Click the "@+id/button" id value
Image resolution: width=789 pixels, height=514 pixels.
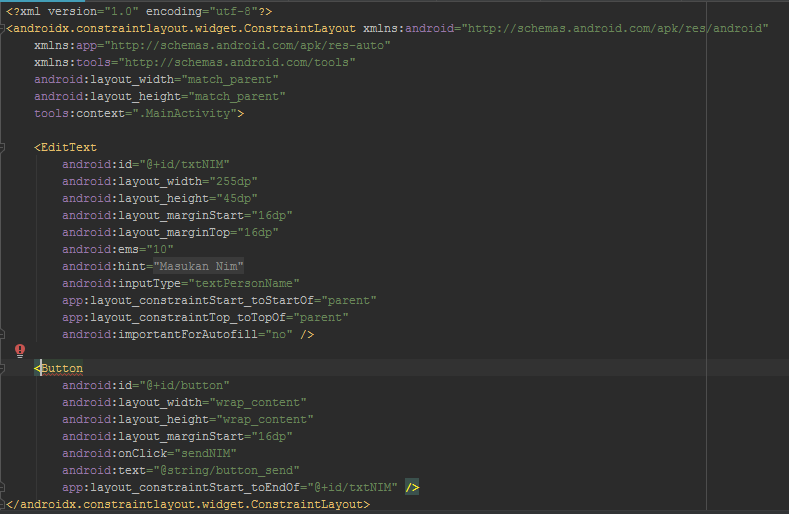184,386
